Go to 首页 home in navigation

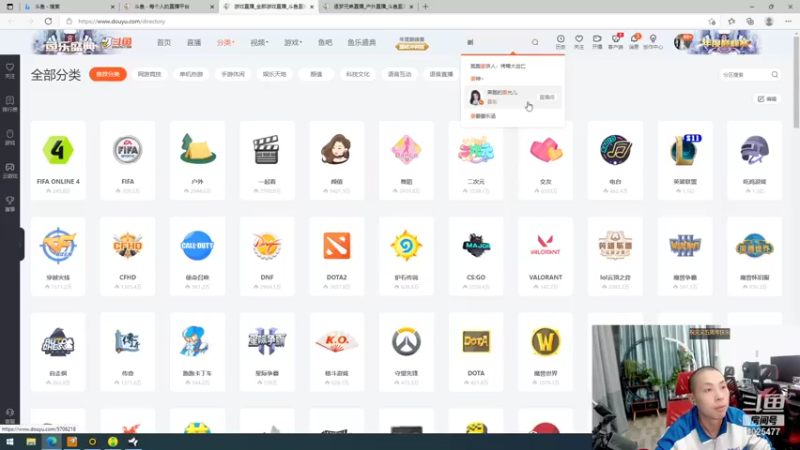[164, 42]
